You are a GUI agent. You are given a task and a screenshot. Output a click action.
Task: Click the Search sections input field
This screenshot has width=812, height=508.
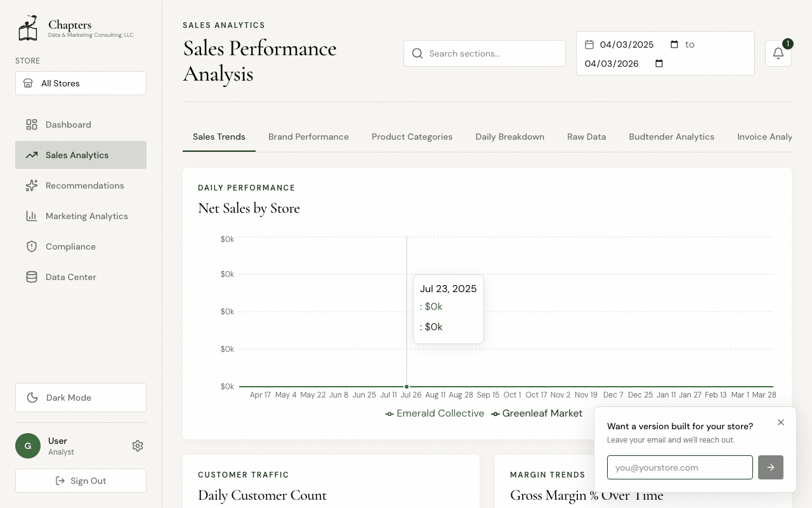pos(485,53)
